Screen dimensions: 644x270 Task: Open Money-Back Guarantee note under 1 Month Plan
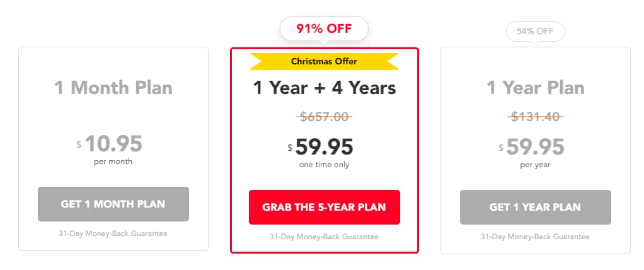pos(113,233)
